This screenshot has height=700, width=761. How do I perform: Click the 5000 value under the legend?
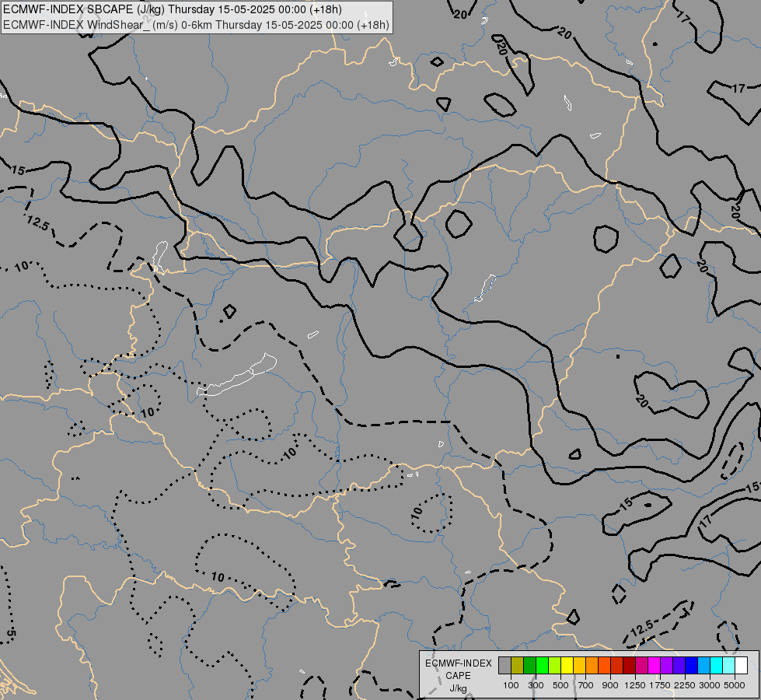click(735, 685)
